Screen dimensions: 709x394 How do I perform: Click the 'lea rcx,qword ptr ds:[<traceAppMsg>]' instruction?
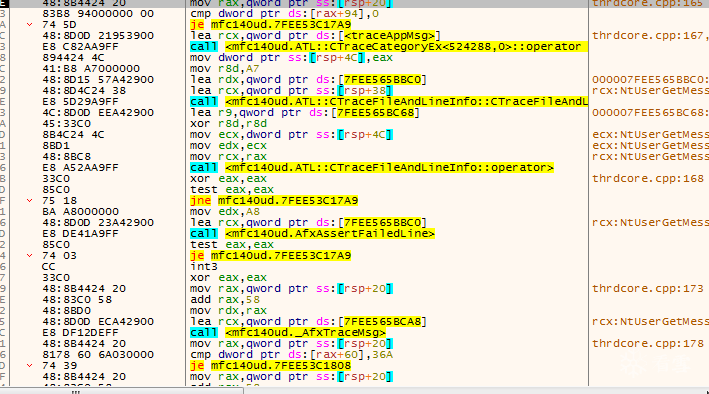[315, 35]
